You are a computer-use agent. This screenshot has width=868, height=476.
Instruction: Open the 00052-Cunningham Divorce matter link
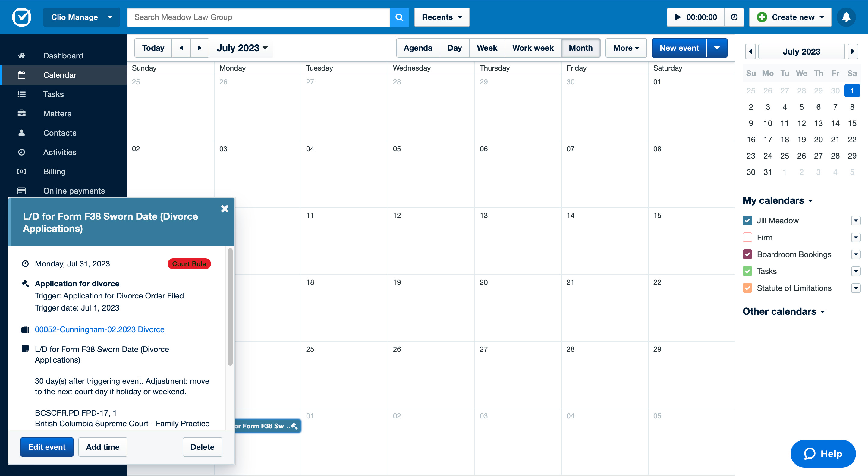(x=99, y=329)
